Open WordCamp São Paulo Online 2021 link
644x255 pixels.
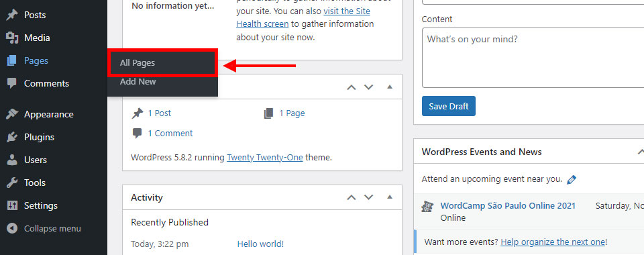pyautogui.click(x=508, y=206)
